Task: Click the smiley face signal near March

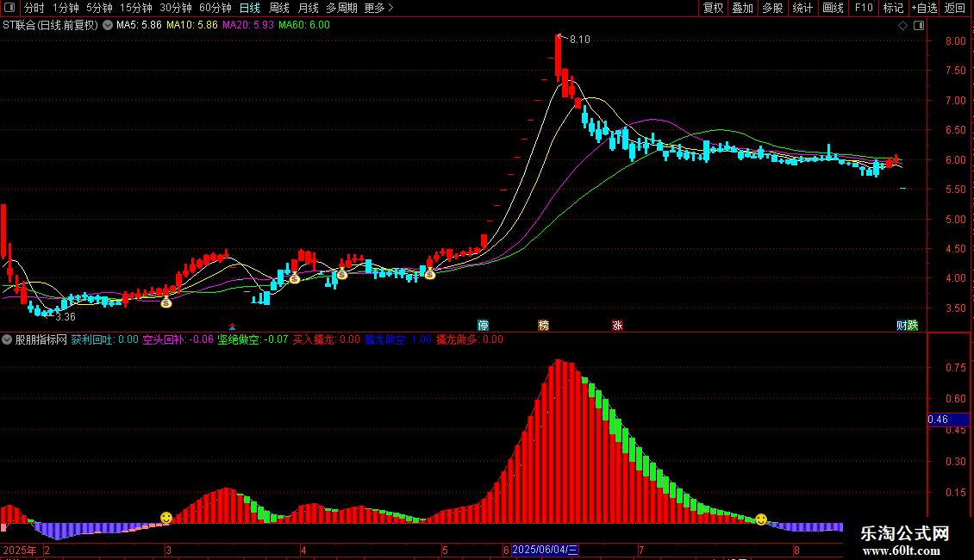Action: [165, 518]
